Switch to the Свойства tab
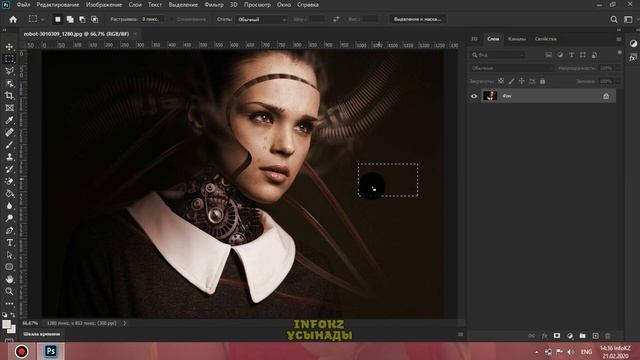Viewport: 640px width, 360px height. click(x=545, y=39)
